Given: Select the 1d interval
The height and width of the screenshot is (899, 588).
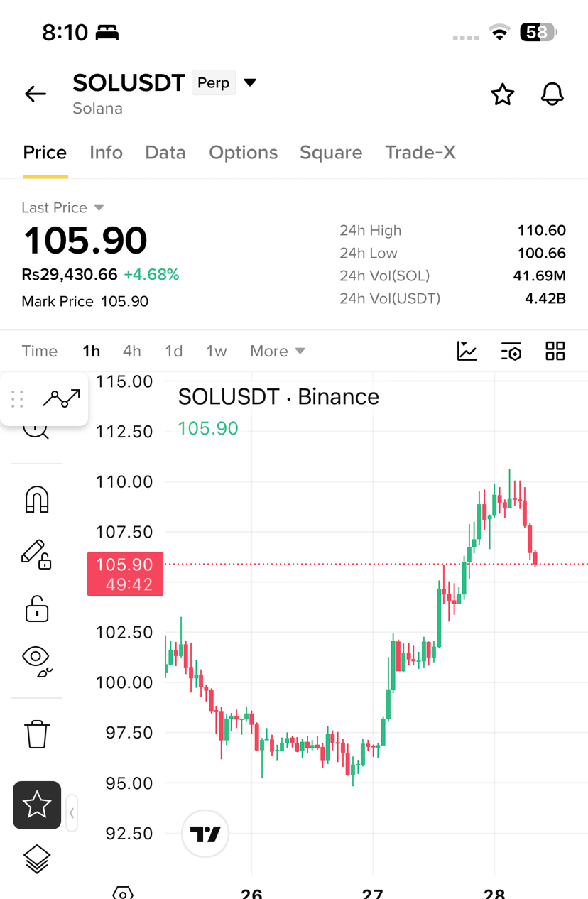Looking at the screenshot, I should pos(174,351).
